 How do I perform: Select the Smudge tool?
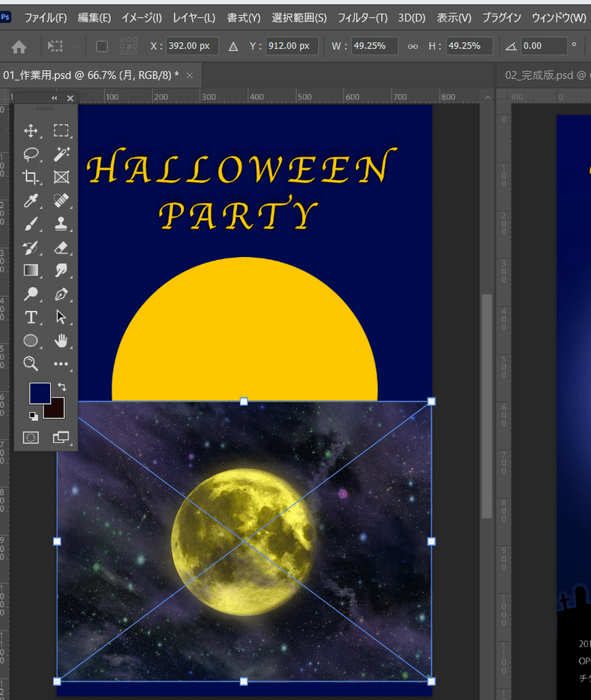pos(61,270)
